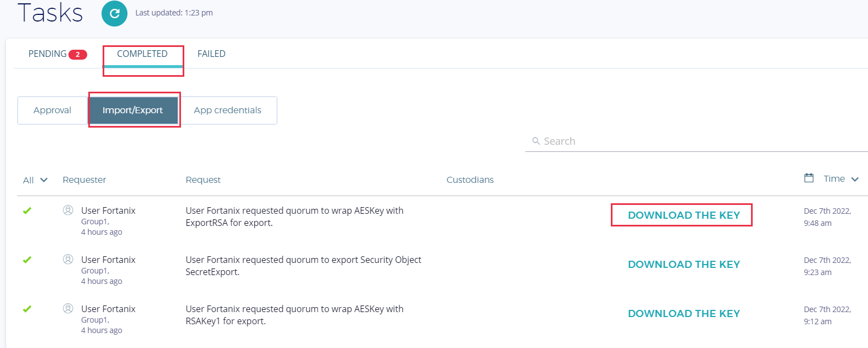Click the green checkmark of the RSAKey1 task

click(x=27, y=309)
